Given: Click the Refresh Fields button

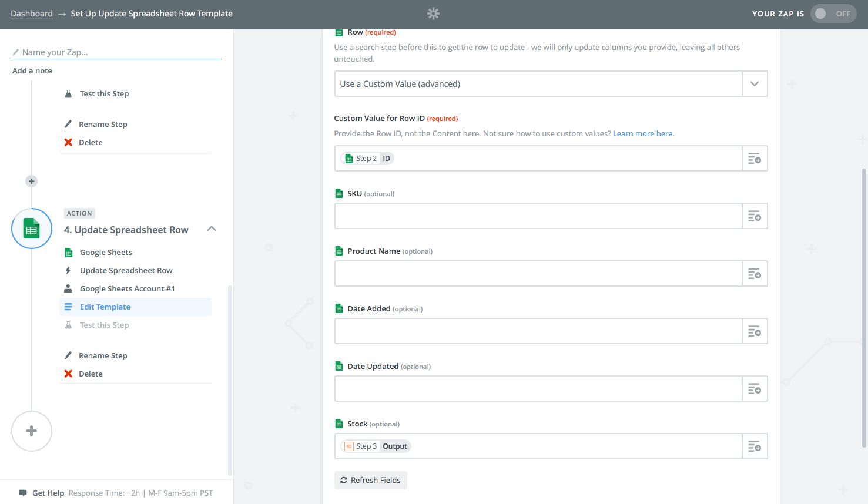Looking at the screenshot, I should (371, 480).
